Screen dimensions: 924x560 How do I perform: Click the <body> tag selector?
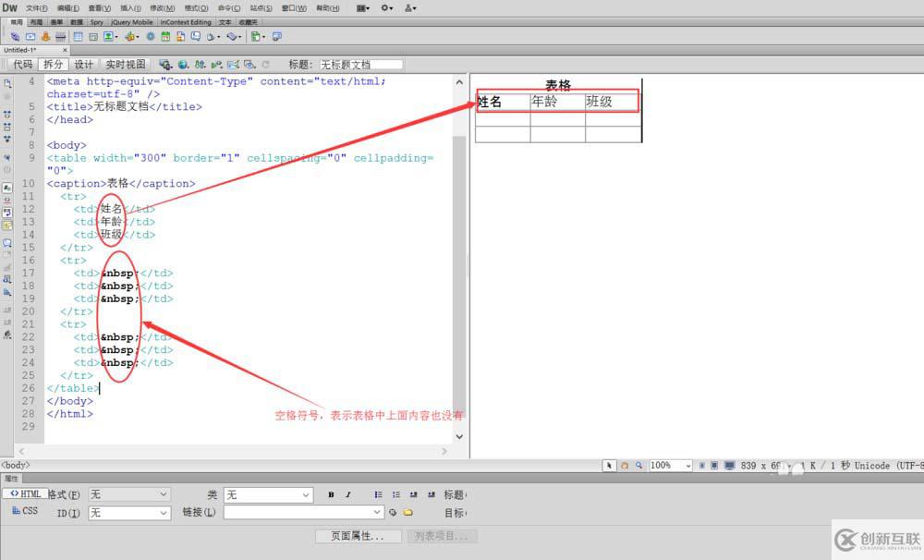16,465
